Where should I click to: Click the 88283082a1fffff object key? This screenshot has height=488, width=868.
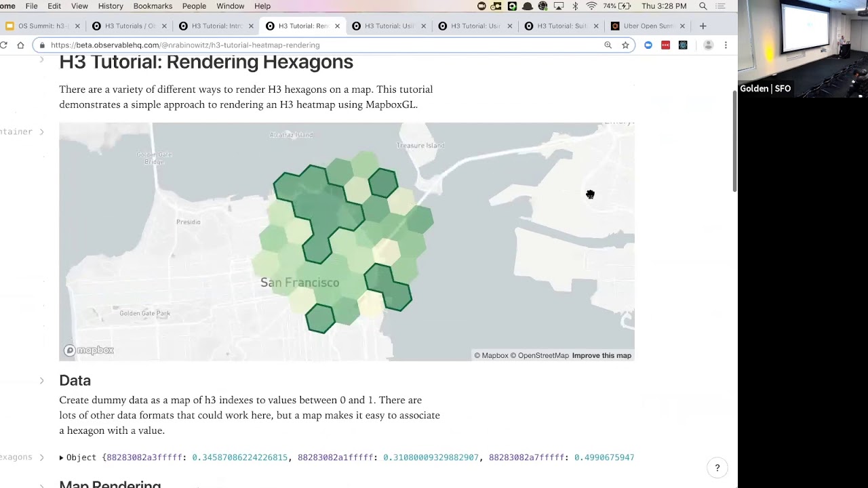pyautogui.click(x=336, y=457)
